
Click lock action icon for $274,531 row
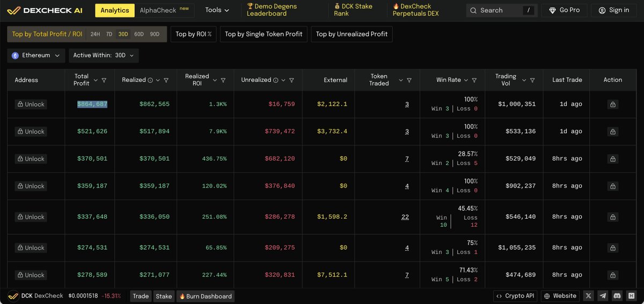tap(612, 248)
